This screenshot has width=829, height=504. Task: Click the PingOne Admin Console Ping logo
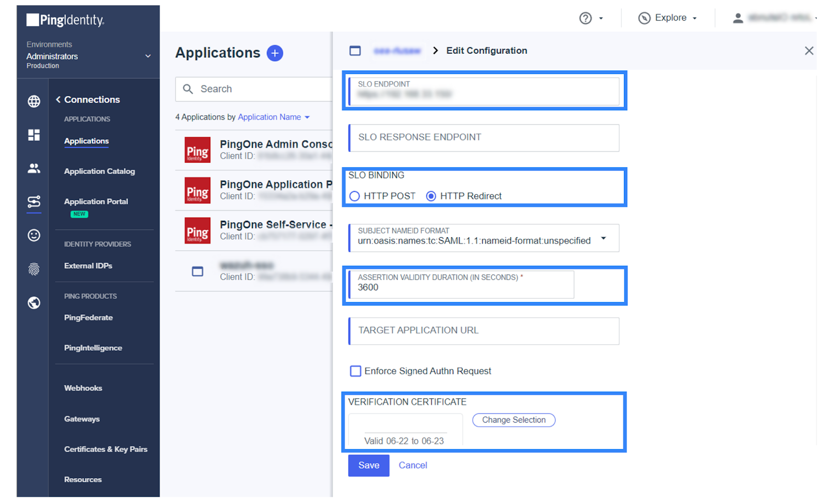(197, 150)
